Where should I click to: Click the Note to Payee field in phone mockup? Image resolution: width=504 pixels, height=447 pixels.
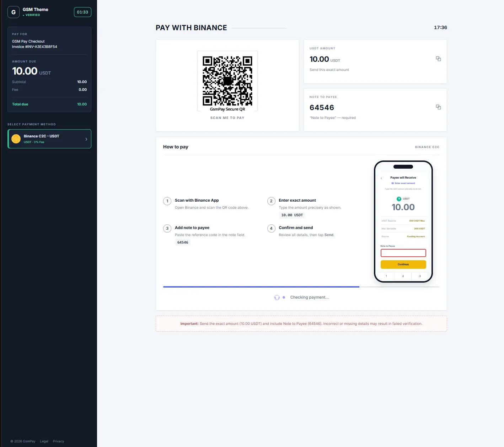click(x=403, y=253)
